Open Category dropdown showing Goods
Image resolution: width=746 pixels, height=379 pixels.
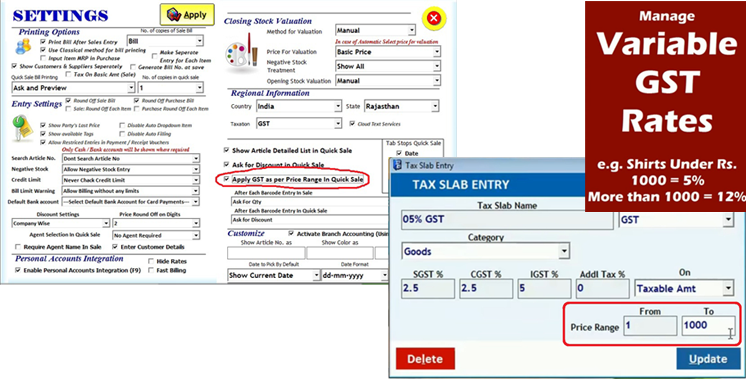coord(485,252)
